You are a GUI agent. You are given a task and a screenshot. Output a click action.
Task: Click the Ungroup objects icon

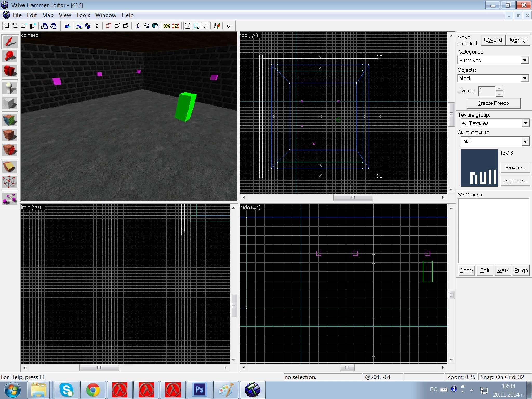88,26
